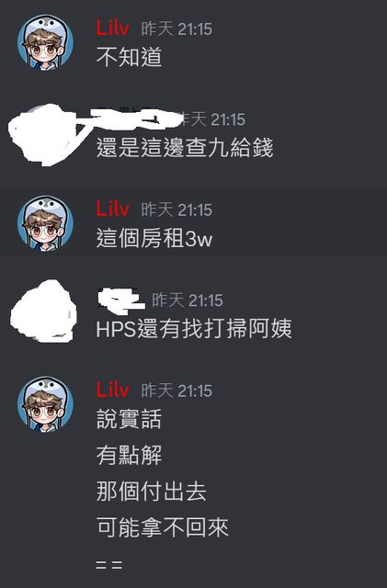Click the 昨天 21:15 timestamp of the first message

pyautogui.click(x=176, y=28)
